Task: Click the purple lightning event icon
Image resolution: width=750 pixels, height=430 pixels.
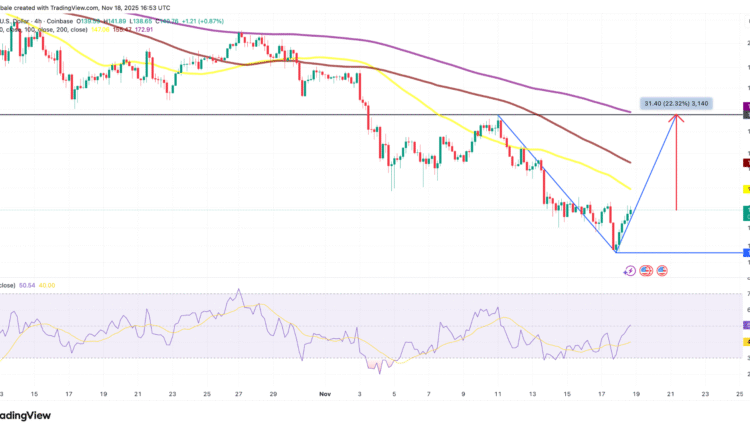Action: [630, 270]
